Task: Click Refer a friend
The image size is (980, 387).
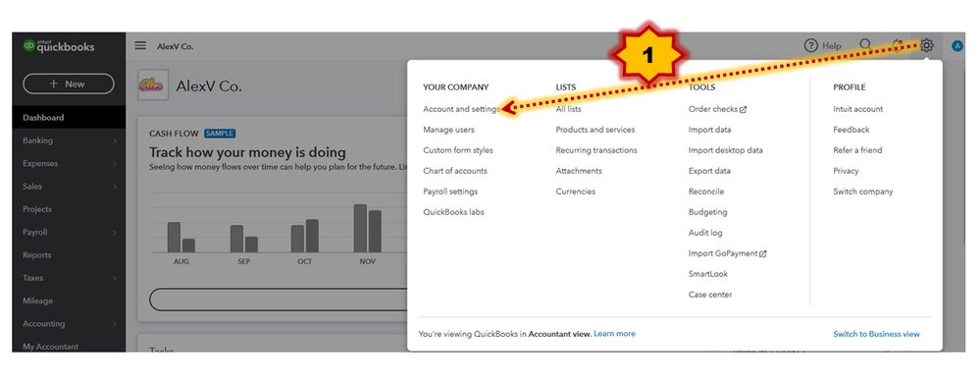Action: click(x=857, y=150)
